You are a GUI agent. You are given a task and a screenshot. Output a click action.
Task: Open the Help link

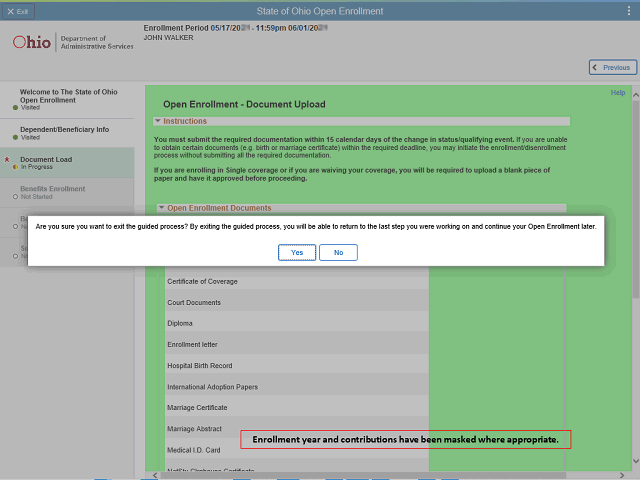pyautogui.click(x=617, y=93)
